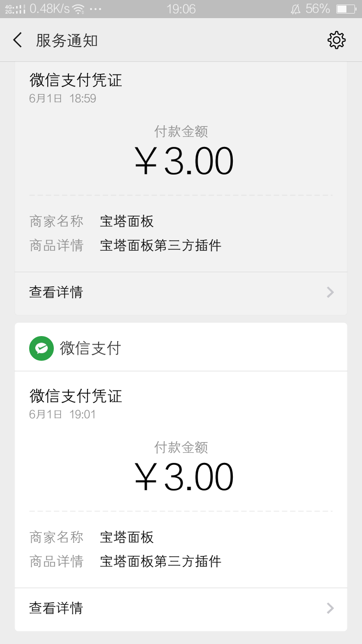
Task: Tap the three-dots status bar icon
Action: click(x=94, y=9)
